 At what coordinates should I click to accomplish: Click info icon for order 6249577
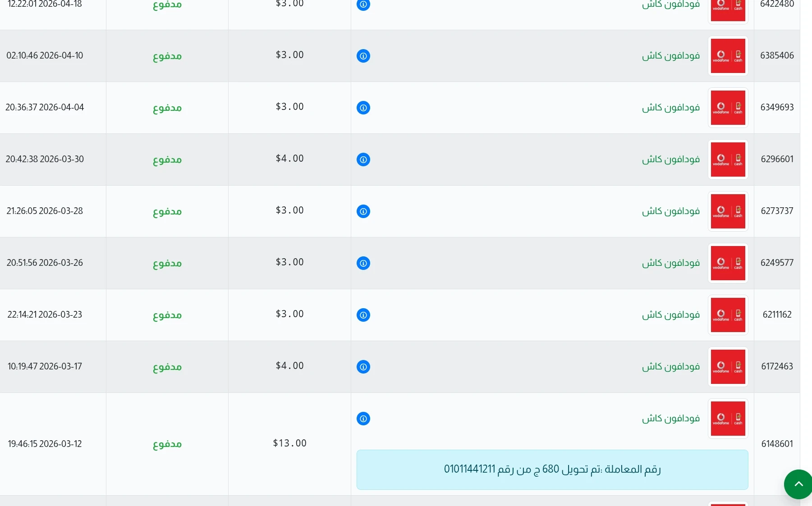coord(363,263)
